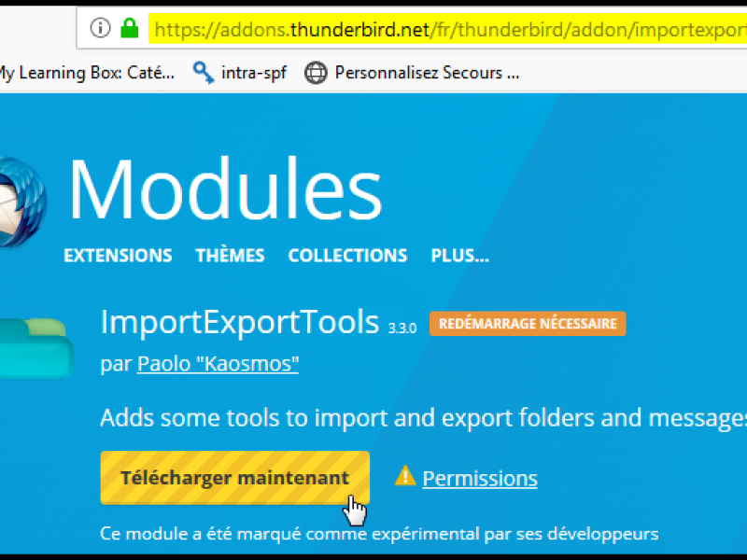Open author link Paolo "Kaosmos"
The width and height of the screenshot is (747, 560).
click(x=218, y=364)
